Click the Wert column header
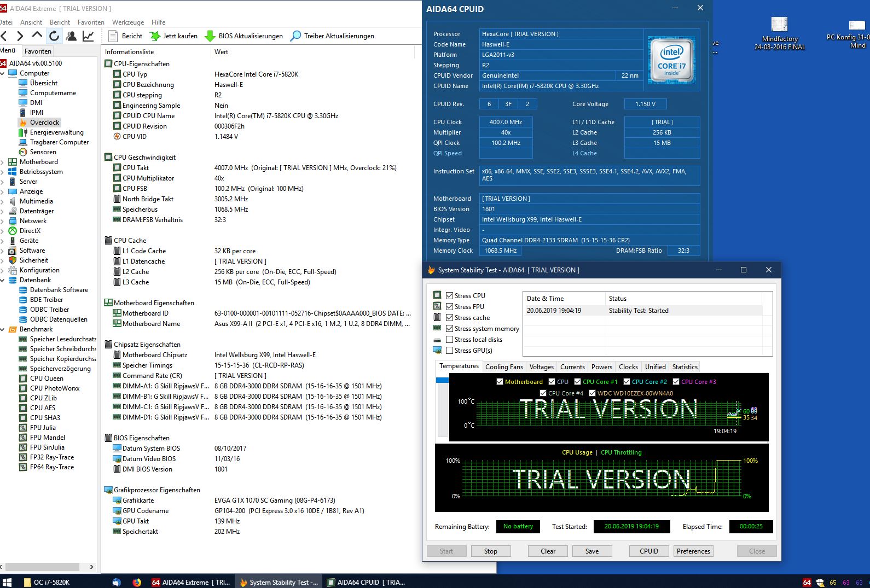 point(312,52)
